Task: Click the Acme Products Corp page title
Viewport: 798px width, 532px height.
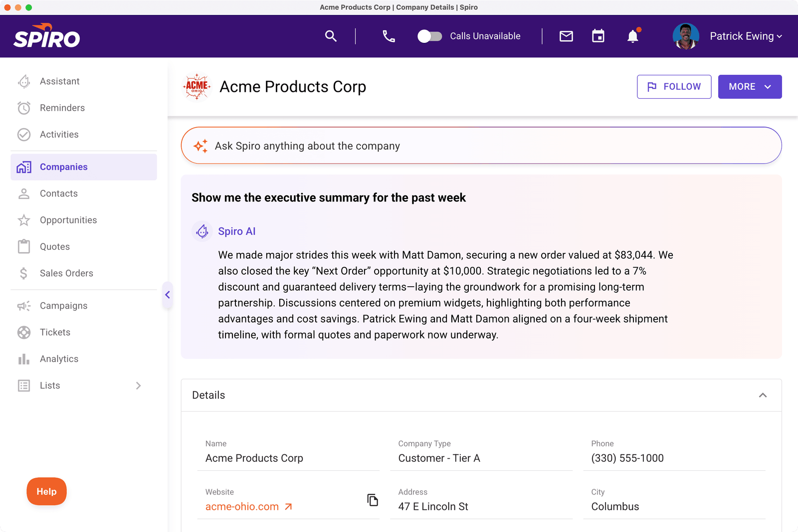Action: pyautogui.click(x=293, y=87)
